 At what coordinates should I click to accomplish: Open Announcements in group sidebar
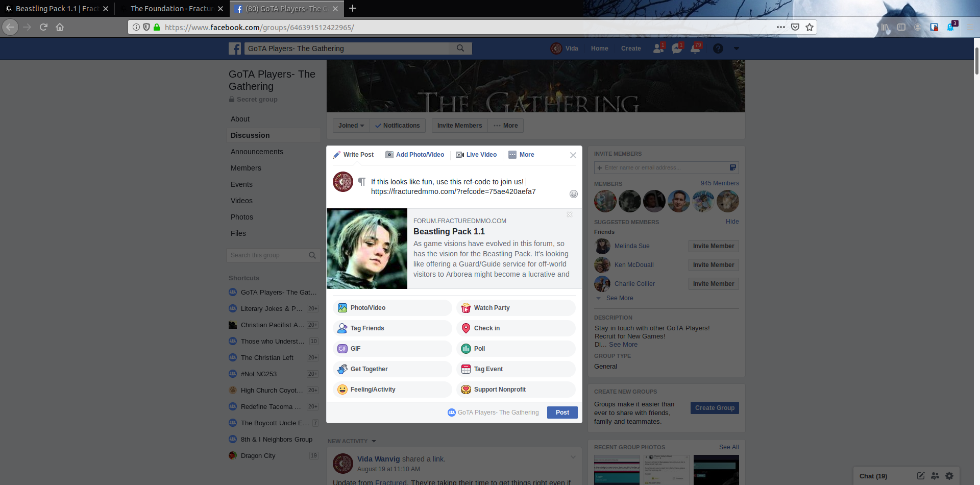click(257, 152)
